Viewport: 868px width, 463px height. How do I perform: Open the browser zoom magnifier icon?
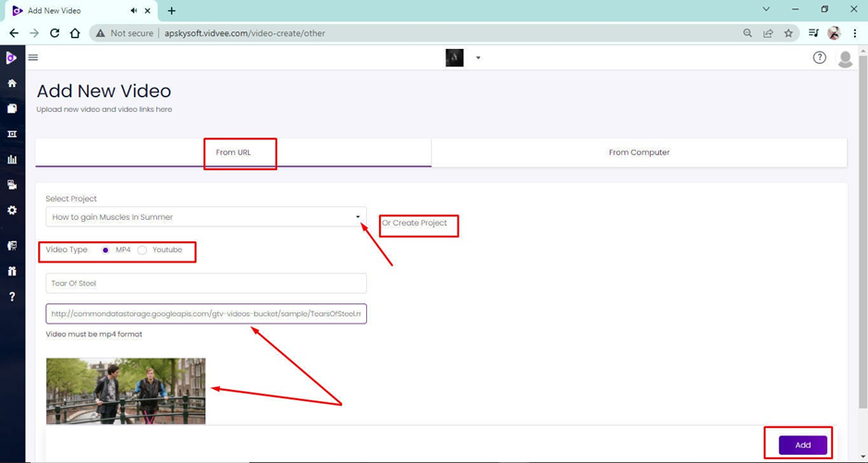coord(747,33)
